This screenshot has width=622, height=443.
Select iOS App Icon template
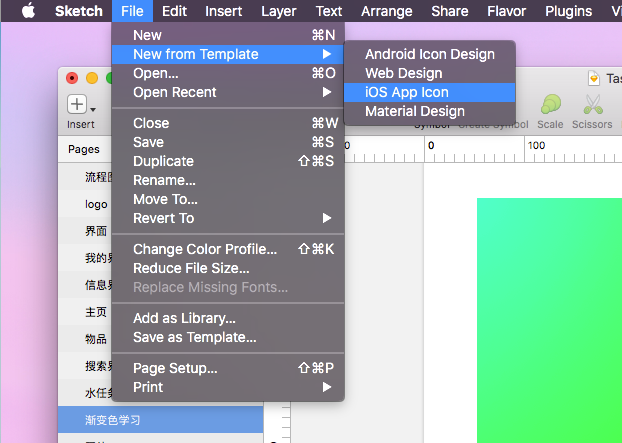(x=430, y=92)
